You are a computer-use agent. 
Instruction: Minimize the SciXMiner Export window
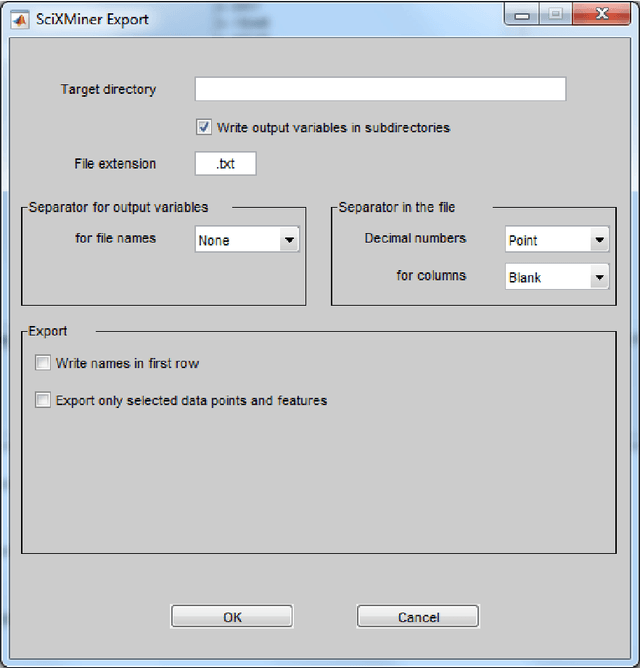pos(522,14)
